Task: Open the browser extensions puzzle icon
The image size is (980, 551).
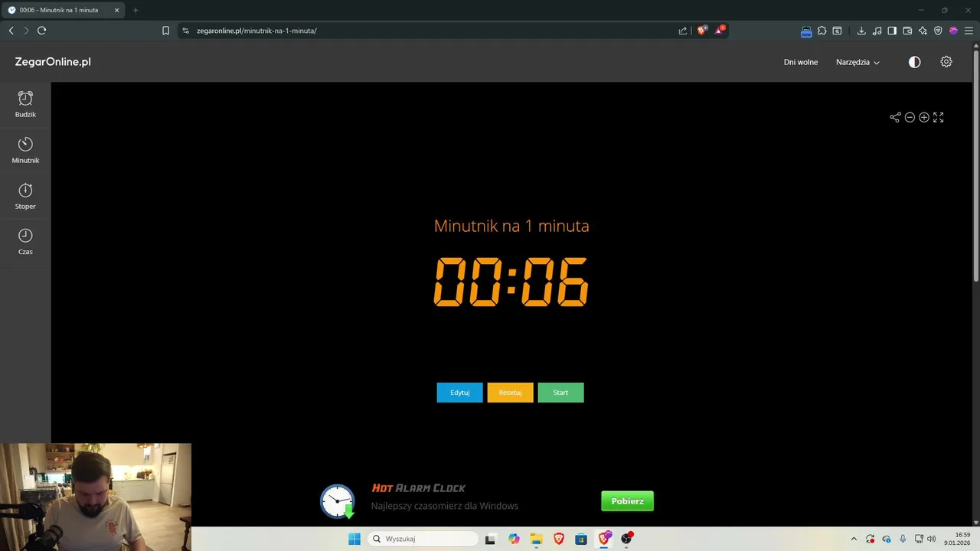Action: coord(822,31)
